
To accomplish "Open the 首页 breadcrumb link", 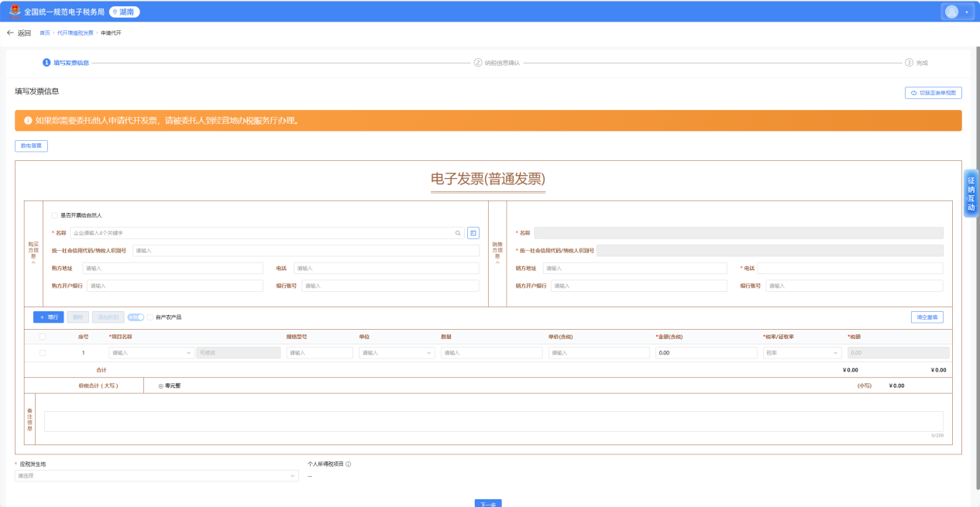I will 45,33.
